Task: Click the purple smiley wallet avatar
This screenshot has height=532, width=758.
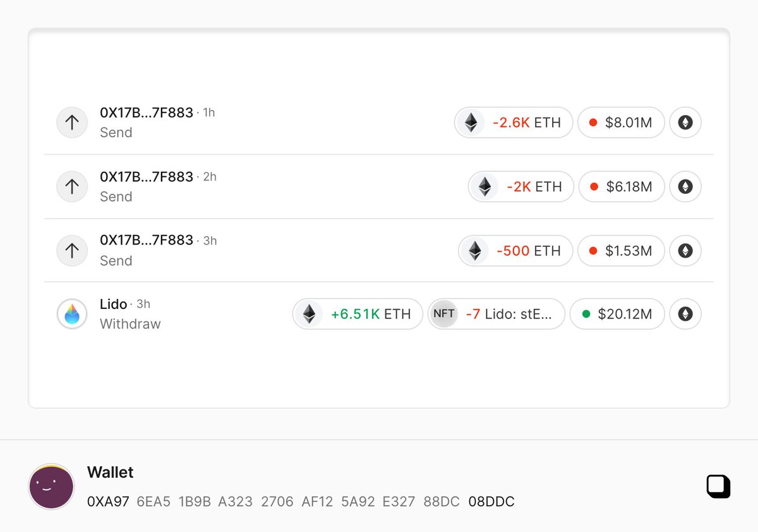Action: tap(52, 487)
